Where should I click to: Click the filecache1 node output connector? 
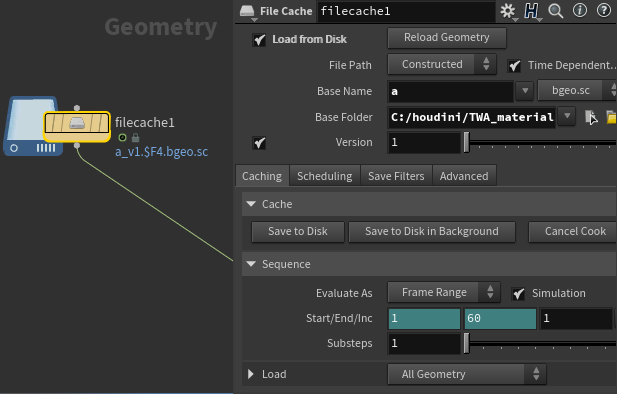coord(77,146)
